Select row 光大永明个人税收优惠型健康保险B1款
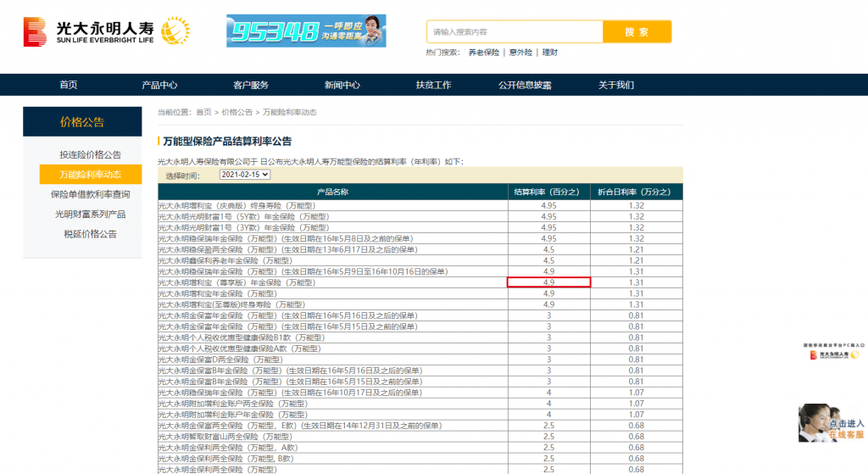Screen dimensions: 868x474 tap(420, 337)
